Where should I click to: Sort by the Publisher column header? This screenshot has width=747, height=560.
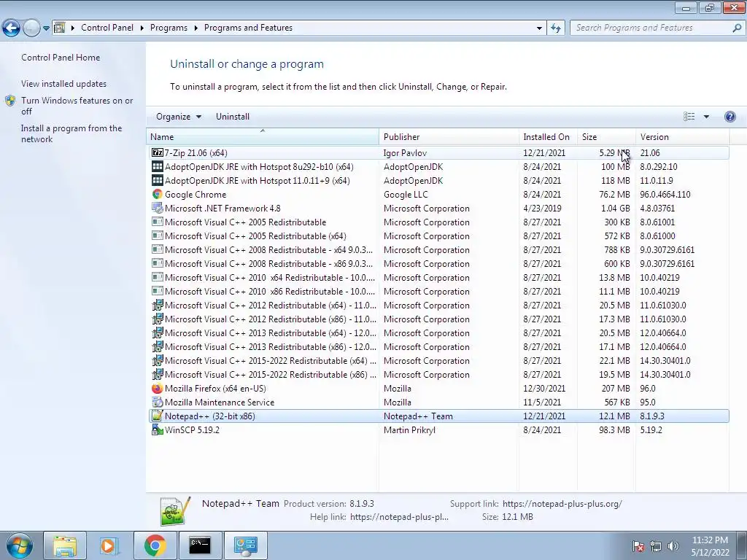click(x=449, y=136)
